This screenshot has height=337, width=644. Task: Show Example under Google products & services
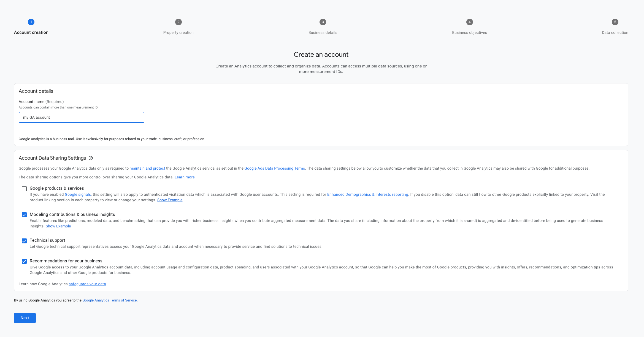(170, 200)
